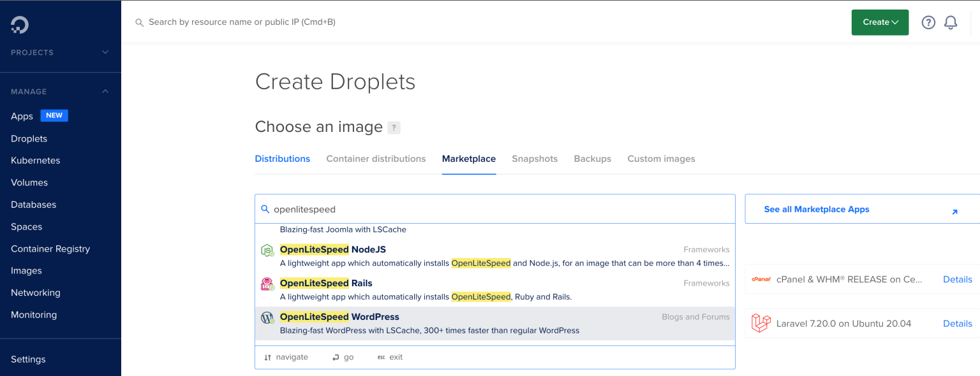This screenshot has width=980, height=376.
Task: Open the Snapshots tab
Action: pyautogui.click(x=535, y=159)
